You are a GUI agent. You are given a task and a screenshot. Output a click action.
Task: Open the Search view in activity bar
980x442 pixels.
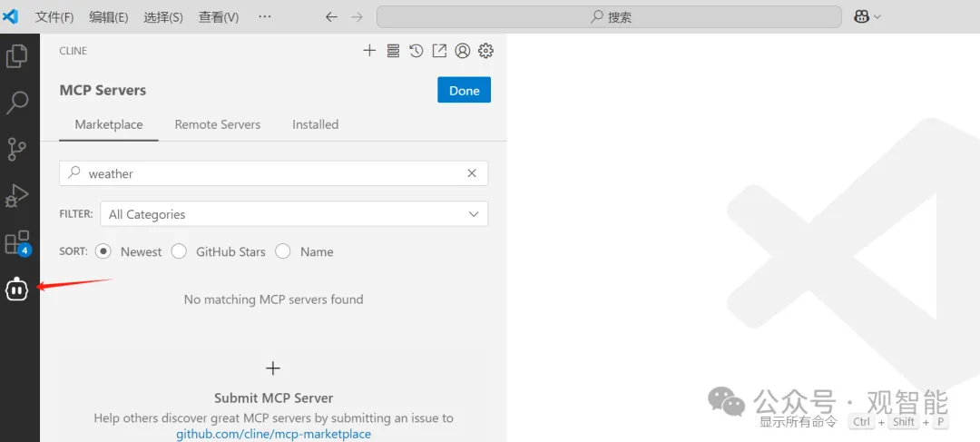(x=17, y=103)
